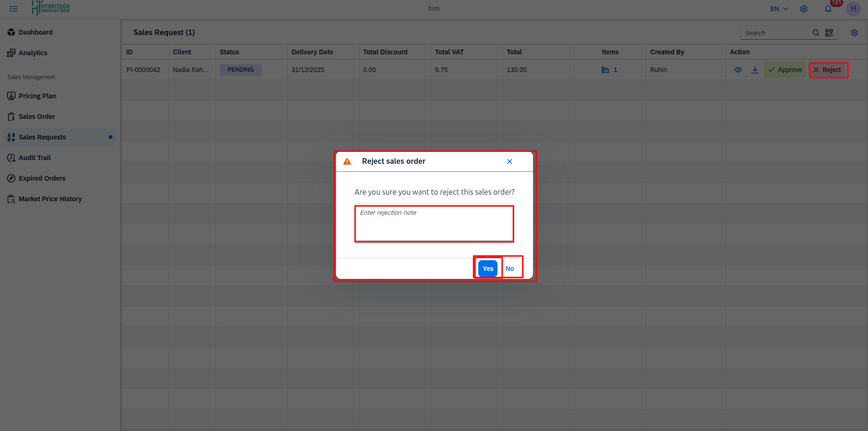This screenshot has height=431, width=868.
Task: Confirm rejection by clicking Yes
Action: pos(487,268)
